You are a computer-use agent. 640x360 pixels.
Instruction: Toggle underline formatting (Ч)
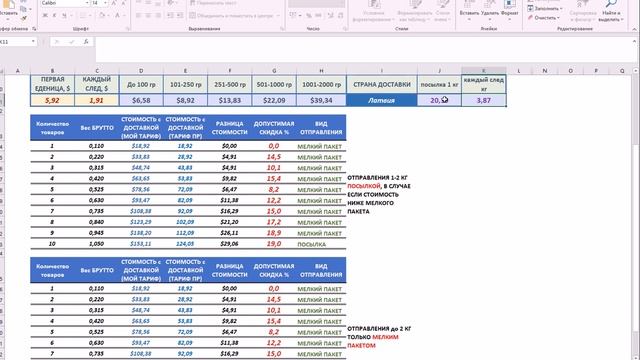(64, 16)
